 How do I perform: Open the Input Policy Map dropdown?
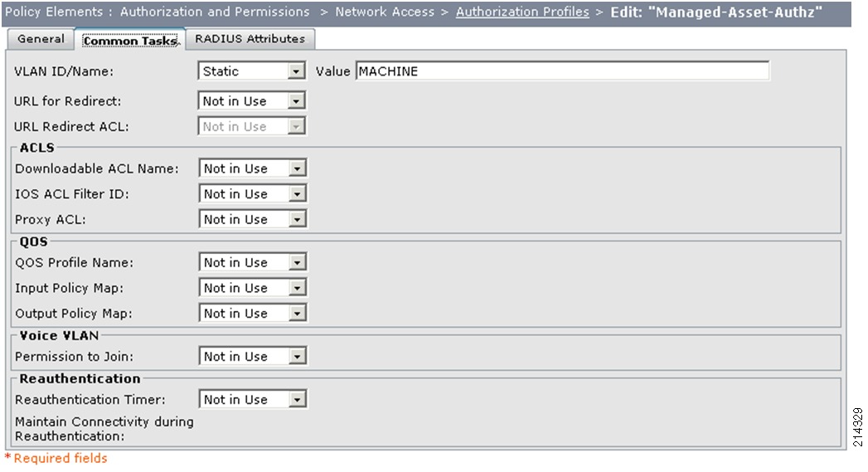coord(252,288)
